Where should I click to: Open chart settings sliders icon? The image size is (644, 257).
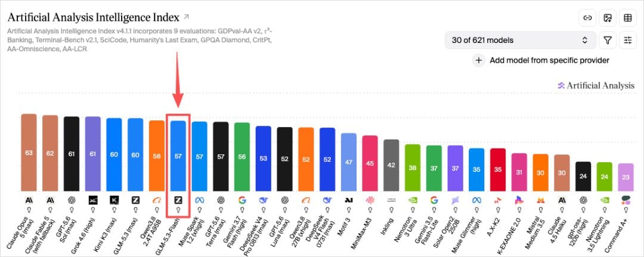point(627,40)
